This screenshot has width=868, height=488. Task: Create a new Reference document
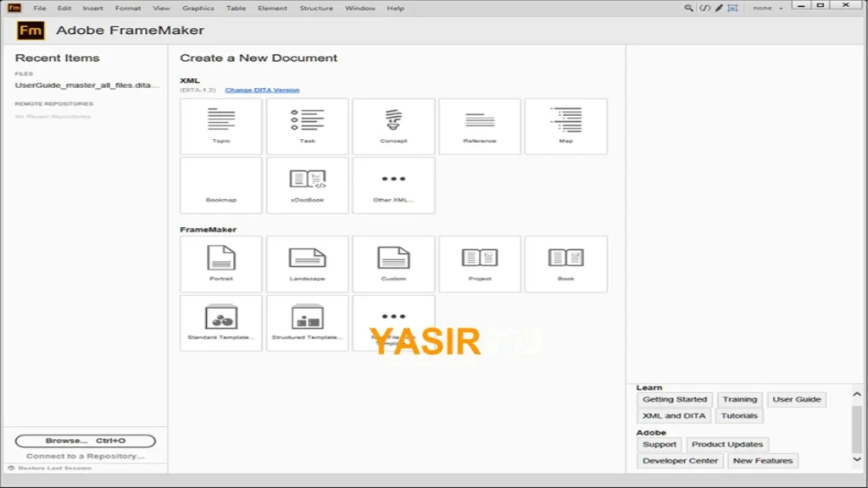(480, 127)
